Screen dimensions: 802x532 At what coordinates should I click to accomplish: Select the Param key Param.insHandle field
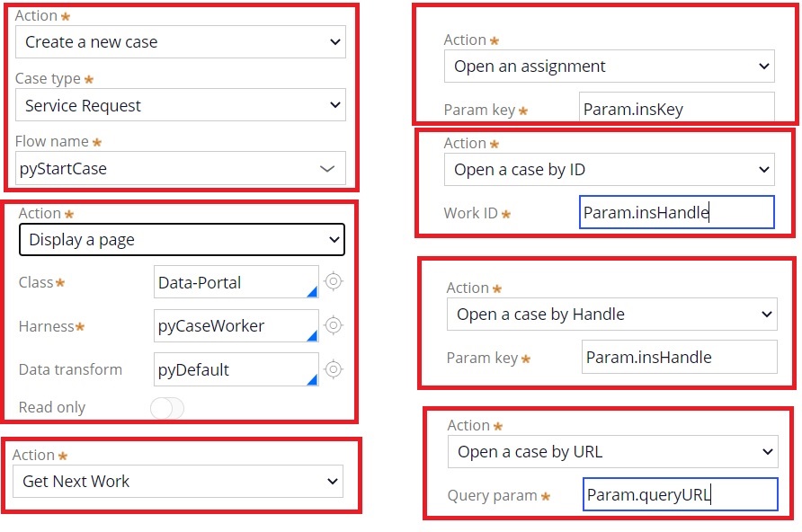point(679,357)
